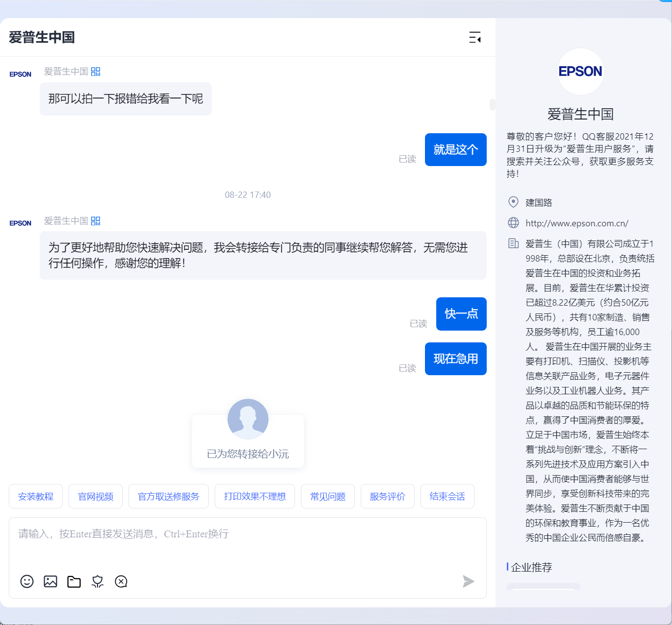The image size is (672, 625).
Task: Click message bubble 就是这个
Action: point(456,149)
